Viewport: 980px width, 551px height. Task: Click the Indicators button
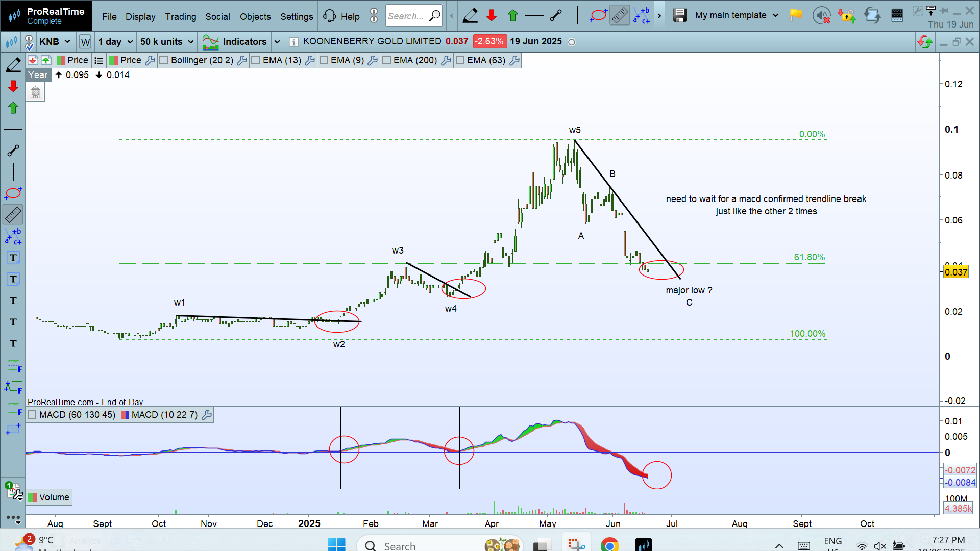pos(234,42)
